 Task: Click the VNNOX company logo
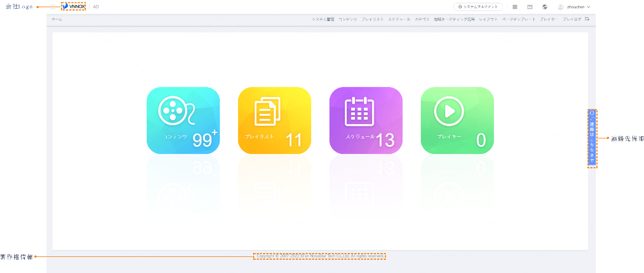coord(74,7)
